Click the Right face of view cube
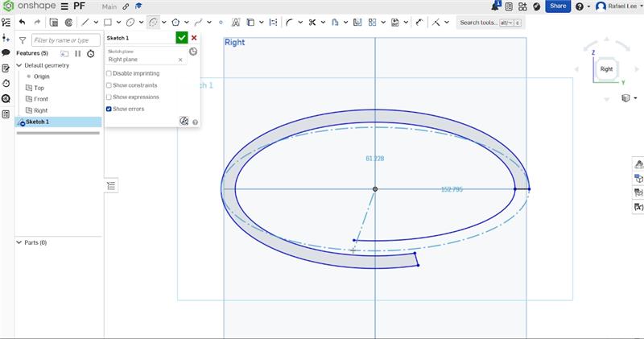644x339 pixels. point(606,69)
